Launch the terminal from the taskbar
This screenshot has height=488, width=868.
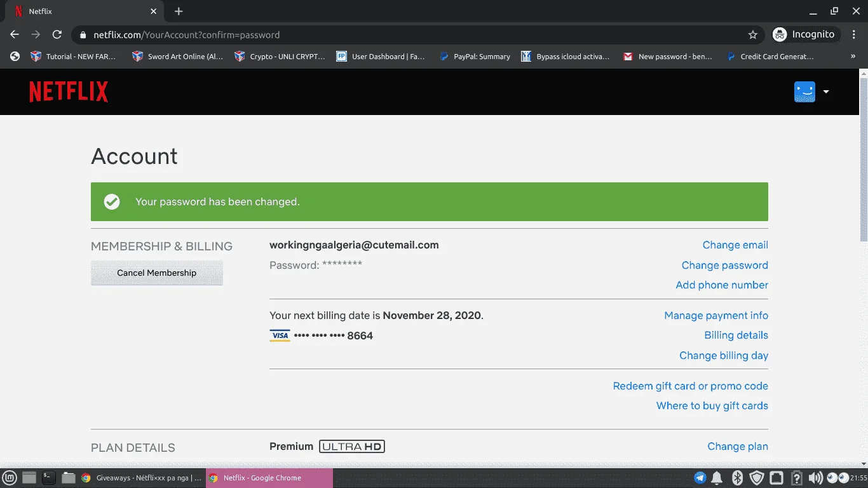(48, 478)
